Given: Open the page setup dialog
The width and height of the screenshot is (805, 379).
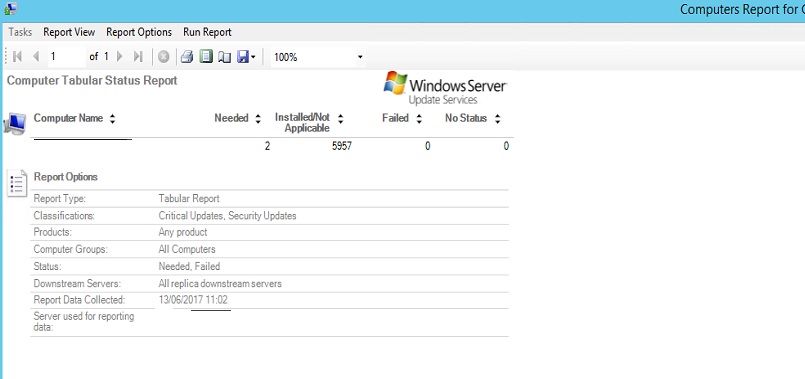Looking at the screenshot, I should 224,57.
